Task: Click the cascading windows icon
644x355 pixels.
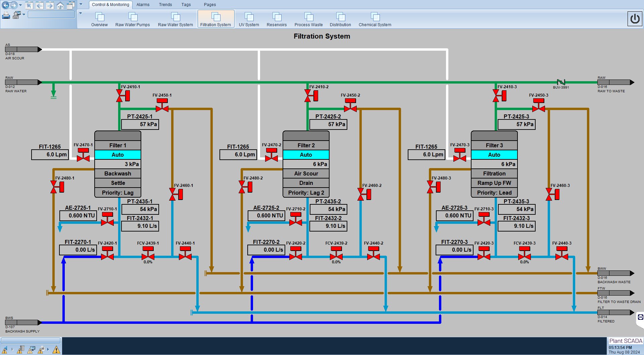Action: 70,5
